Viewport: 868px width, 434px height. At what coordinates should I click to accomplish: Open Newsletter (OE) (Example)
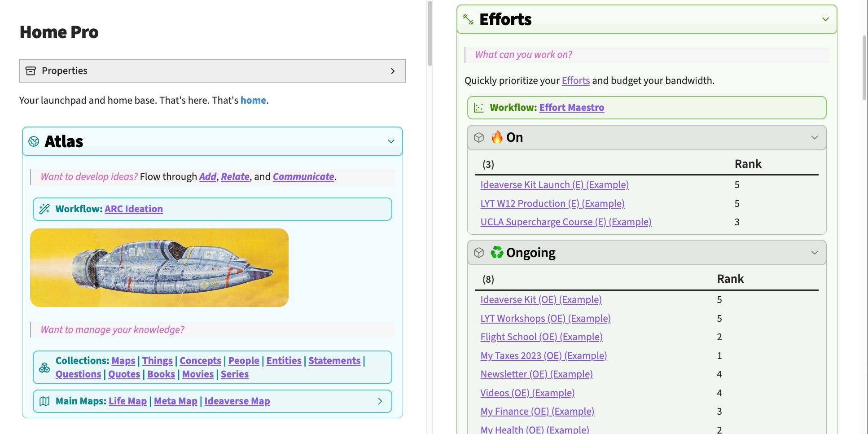(537, 374)
